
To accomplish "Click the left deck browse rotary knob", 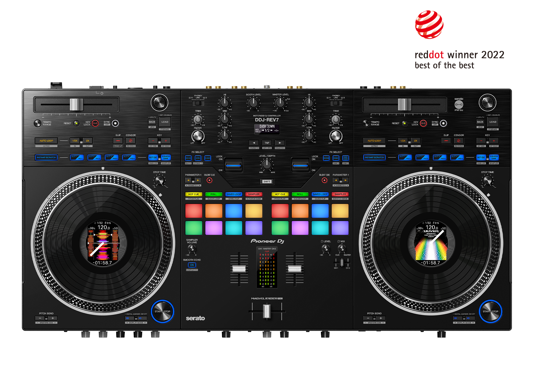I will tap(159, 102).
